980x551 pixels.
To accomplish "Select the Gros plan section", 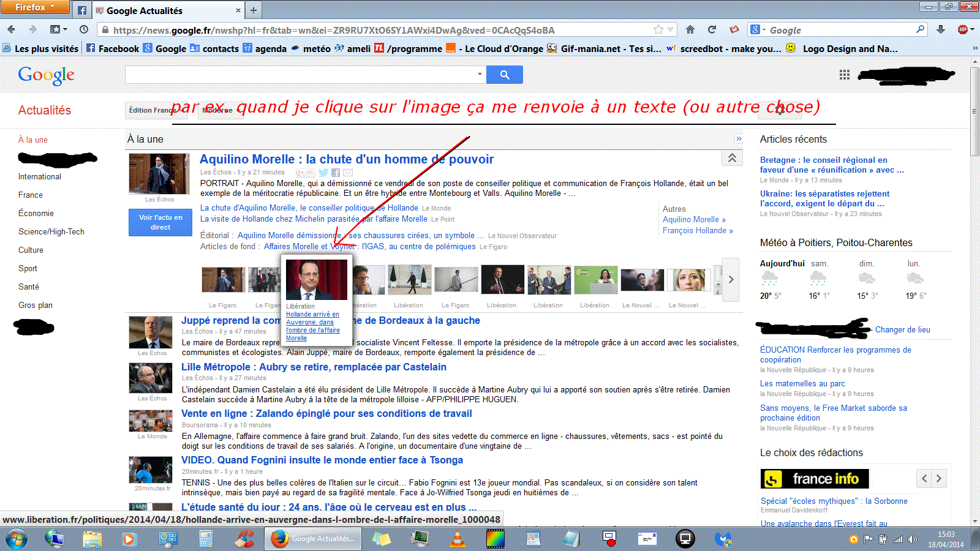I will (36, 305).
